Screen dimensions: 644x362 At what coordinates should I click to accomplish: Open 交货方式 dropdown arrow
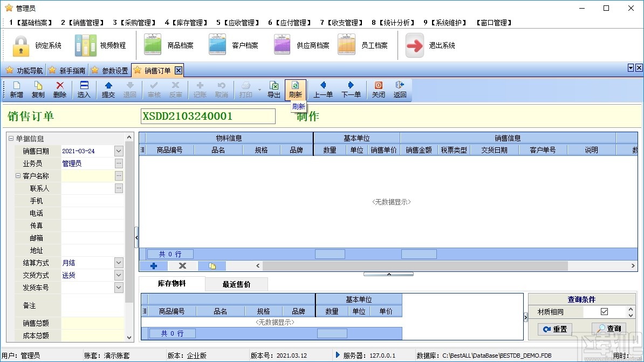(x=119, y=275)
